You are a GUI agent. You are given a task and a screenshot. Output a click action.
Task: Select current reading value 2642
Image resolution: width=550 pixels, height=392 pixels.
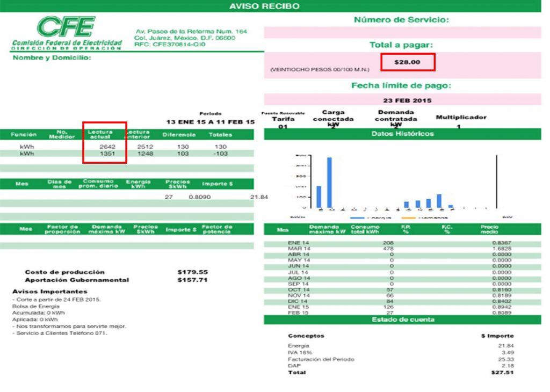107,147
